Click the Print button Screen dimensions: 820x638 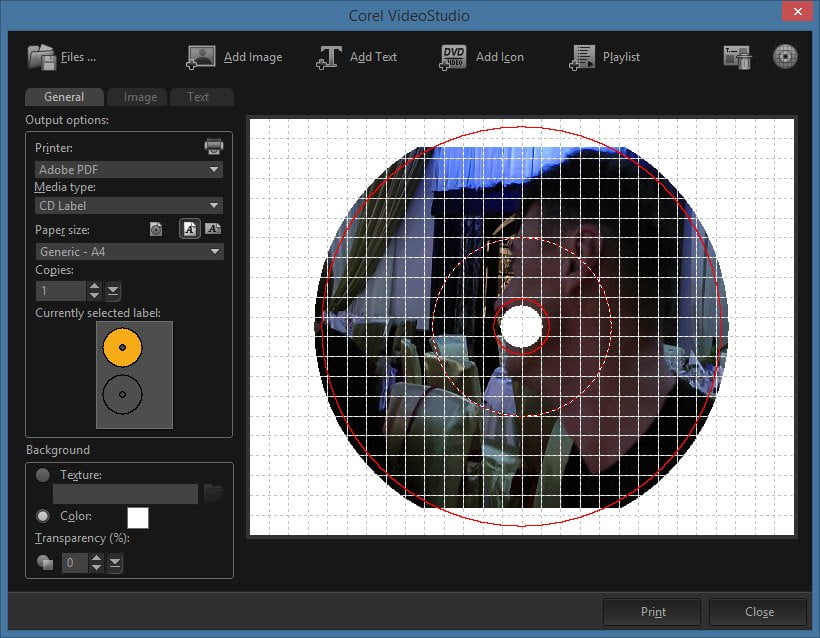tap(652, 612)
